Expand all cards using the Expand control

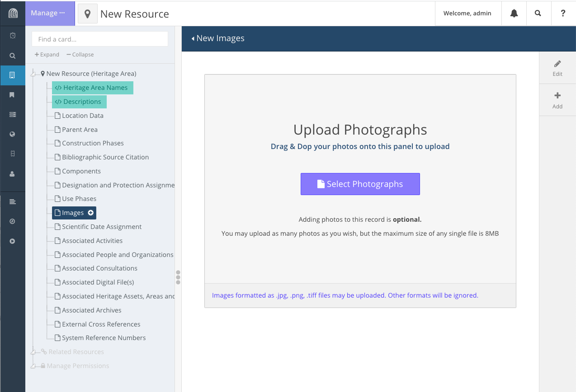[47, 54]
